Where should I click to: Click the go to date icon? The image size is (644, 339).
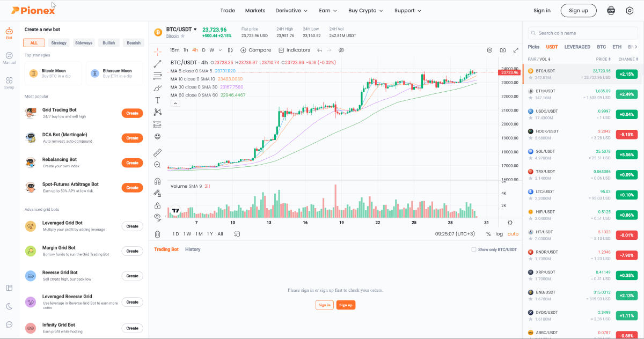point(237,234)
